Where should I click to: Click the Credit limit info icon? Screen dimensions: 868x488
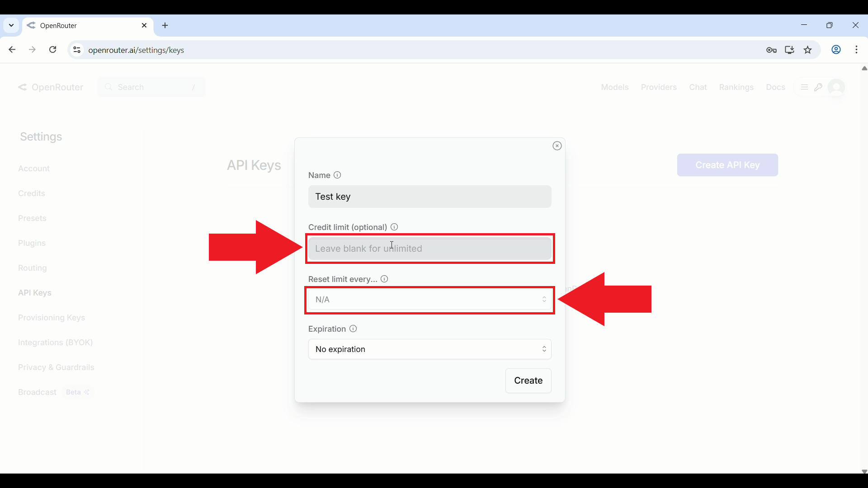394,227
